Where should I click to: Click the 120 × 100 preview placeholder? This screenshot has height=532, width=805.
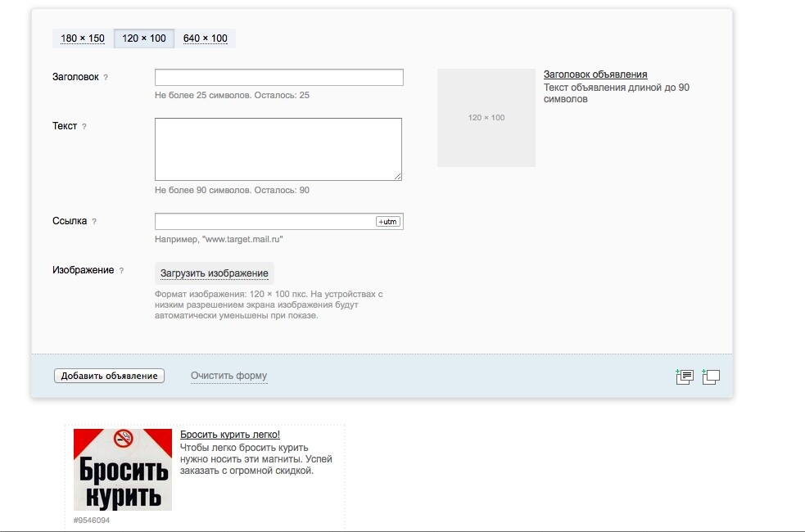(x=486, y=118)
